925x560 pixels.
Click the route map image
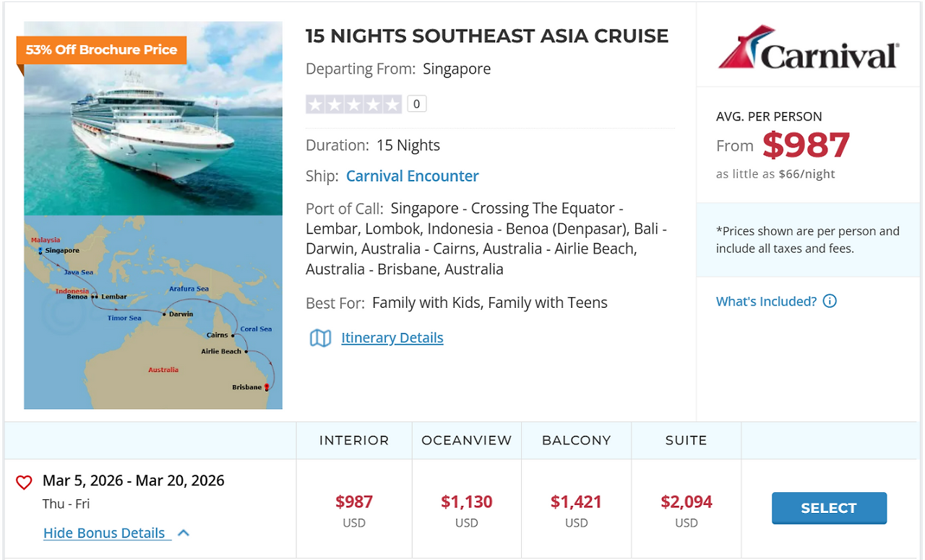pyautogui.click(x=153, y=312)
